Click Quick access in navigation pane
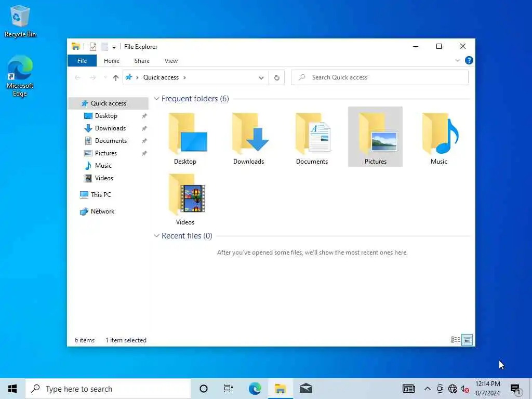Screen dimensions: 532x399 108,103
